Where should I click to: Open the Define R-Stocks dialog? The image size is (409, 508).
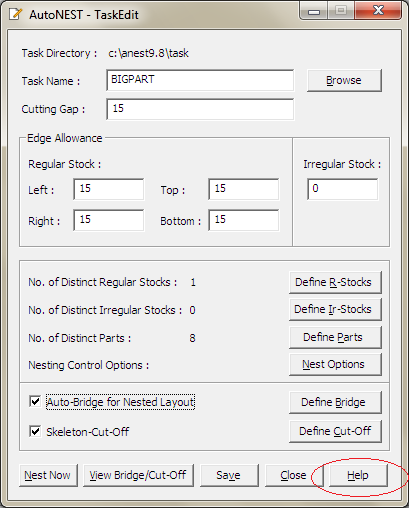point(335,282)
